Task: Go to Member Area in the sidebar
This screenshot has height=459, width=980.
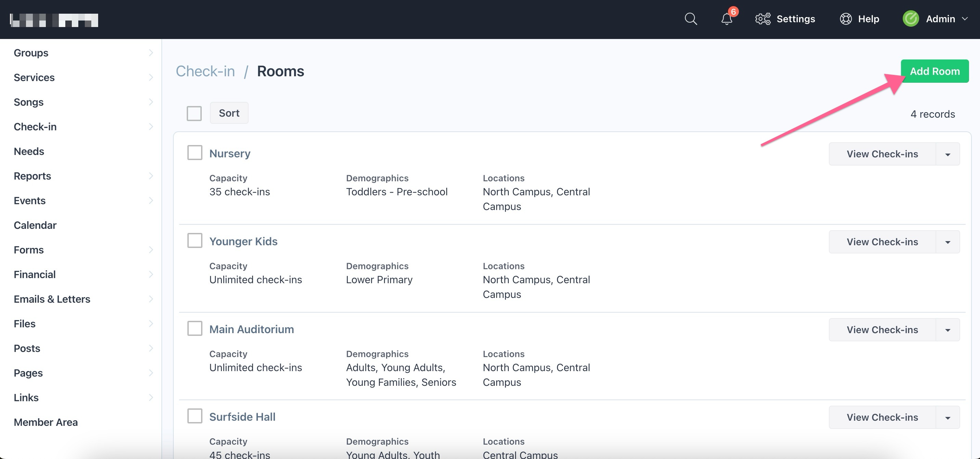Action: [46, 422]
